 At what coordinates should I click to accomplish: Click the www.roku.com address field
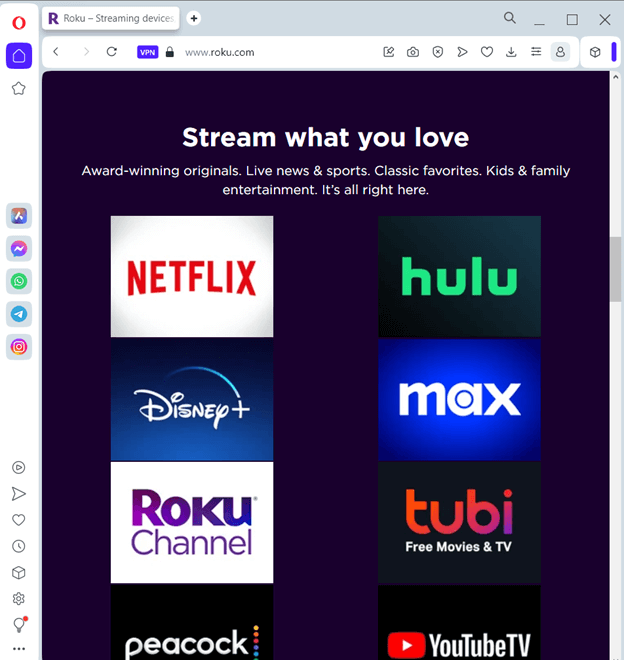coord(219,52)
